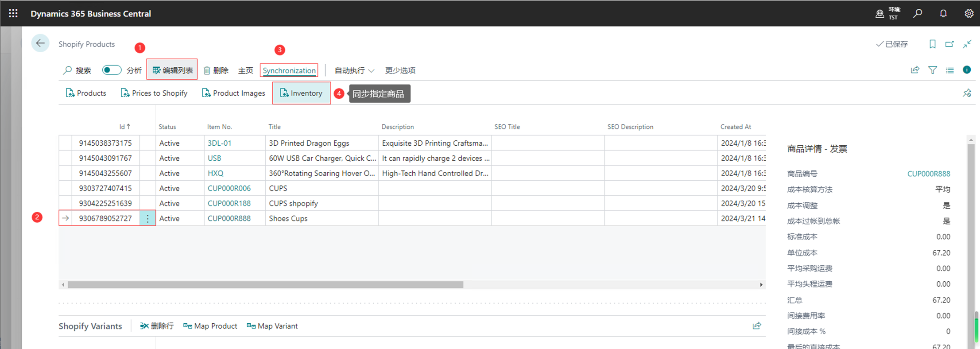The image size is (980, 349).
Task: Click share icon in Shopify Variants
Action: point(757,326)
